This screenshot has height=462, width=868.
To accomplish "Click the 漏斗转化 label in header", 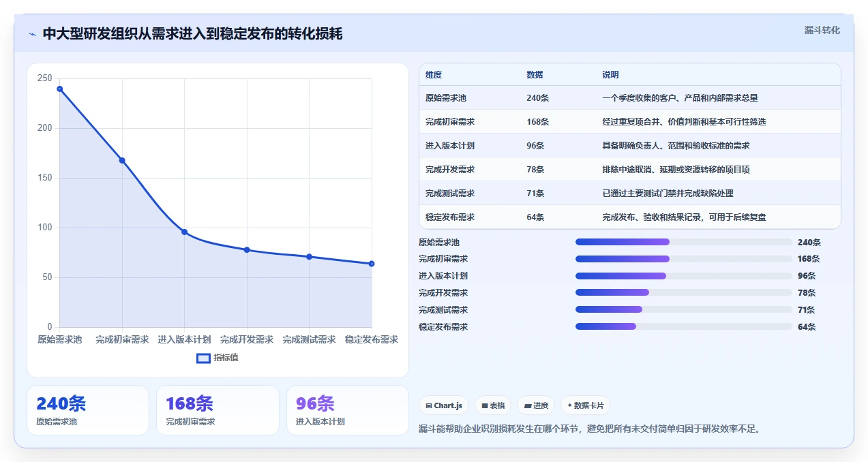I will 822,31.
